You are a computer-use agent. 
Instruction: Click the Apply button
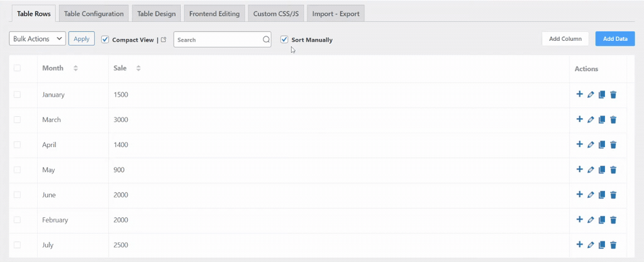[82, 38]
